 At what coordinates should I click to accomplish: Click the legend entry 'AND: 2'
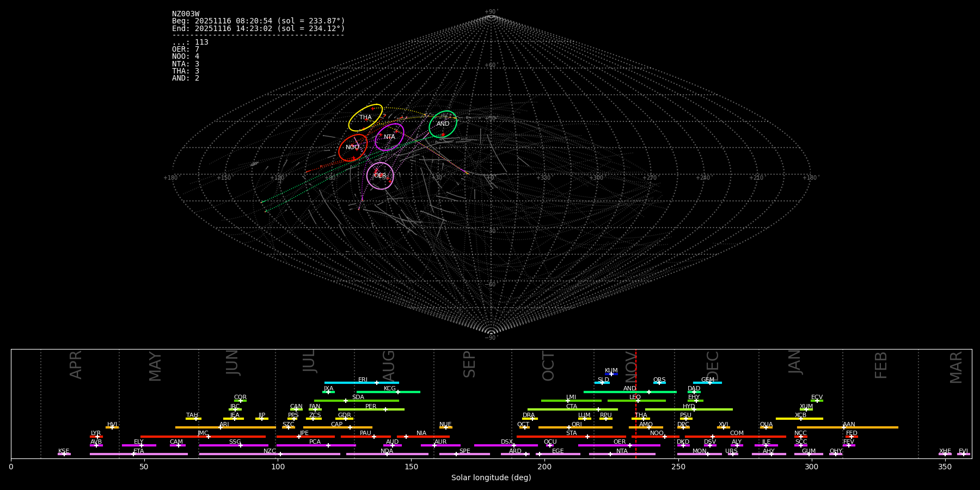[186, 78]
